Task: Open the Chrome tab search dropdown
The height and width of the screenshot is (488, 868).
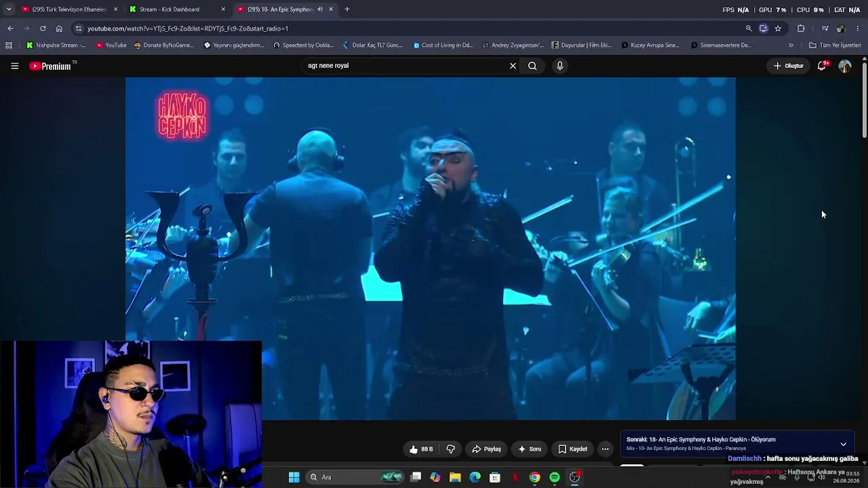Action: click(x=9, y=9)
